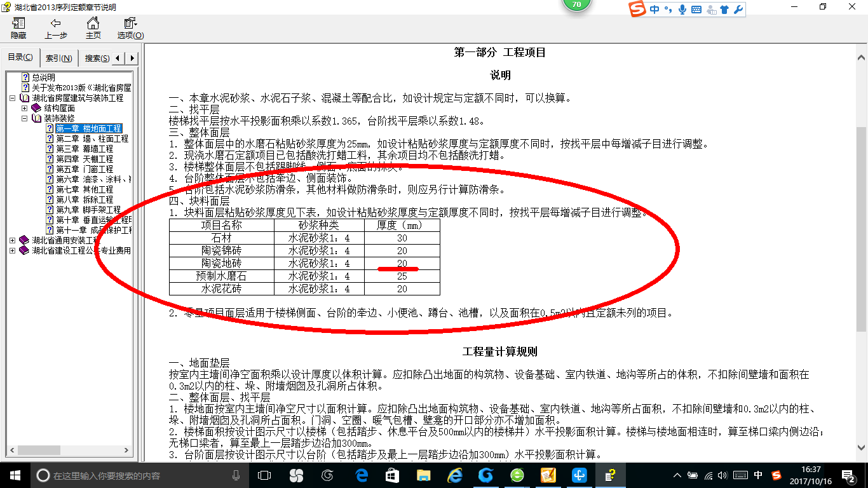868x488 pixels.
Task: Select 第一章 楼地面工程 topic
Action: click(88, 128)
